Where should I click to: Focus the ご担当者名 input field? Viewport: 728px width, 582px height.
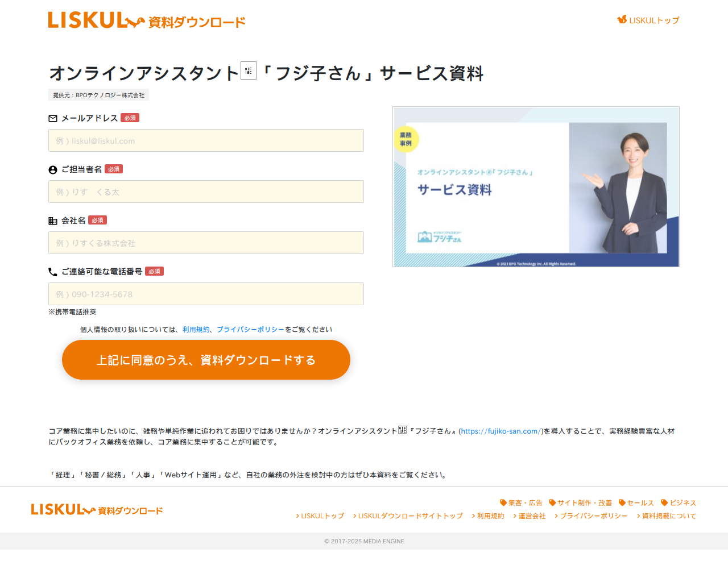point(206,192)
